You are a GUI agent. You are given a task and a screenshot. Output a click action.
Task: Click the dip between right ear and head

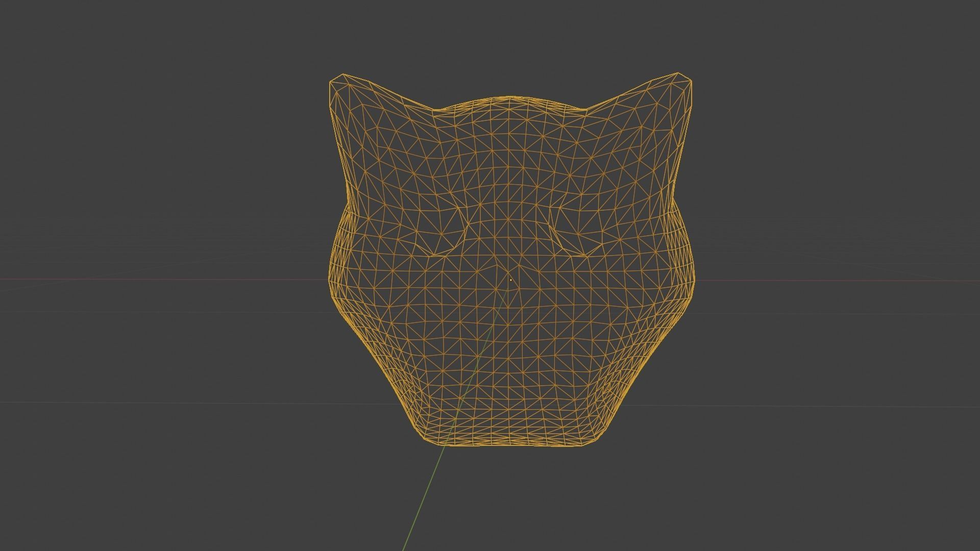click(x=586, y=109)
